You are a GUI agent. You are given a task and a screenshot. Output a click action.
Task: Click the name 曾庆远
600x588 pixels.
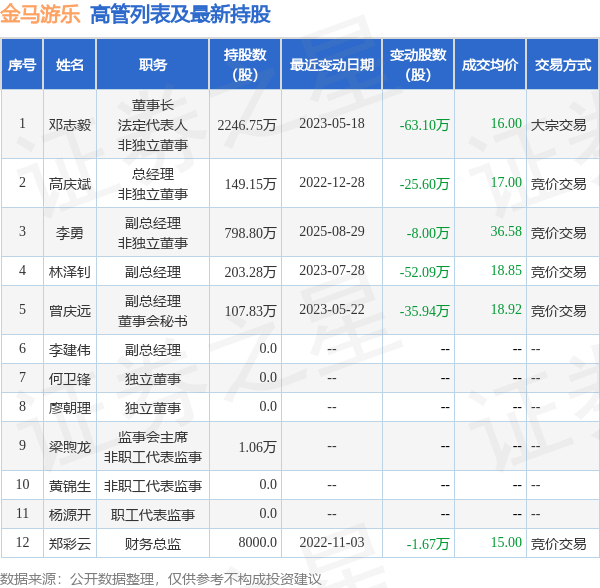[x=70, y=311]
